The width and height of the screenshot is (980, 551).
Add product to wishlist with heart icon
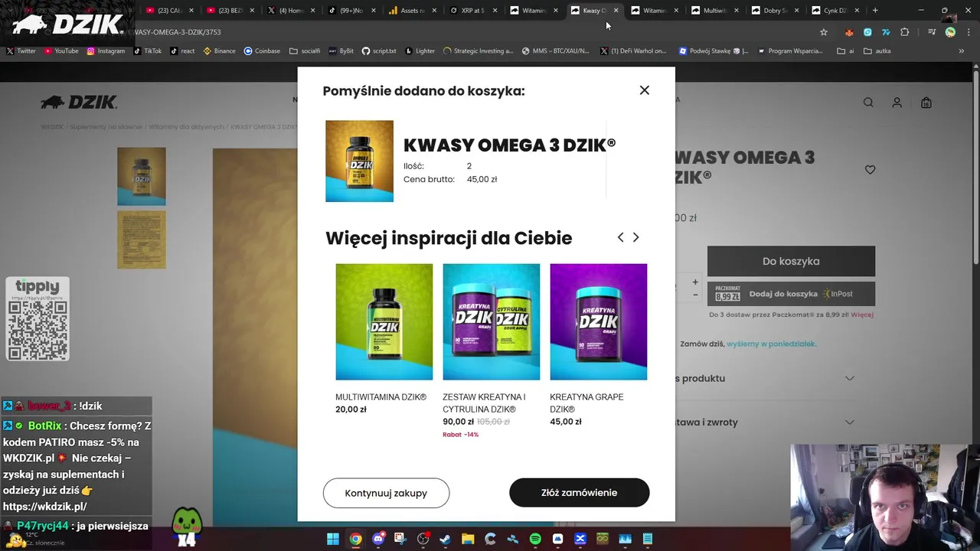[x=870, y=170]
